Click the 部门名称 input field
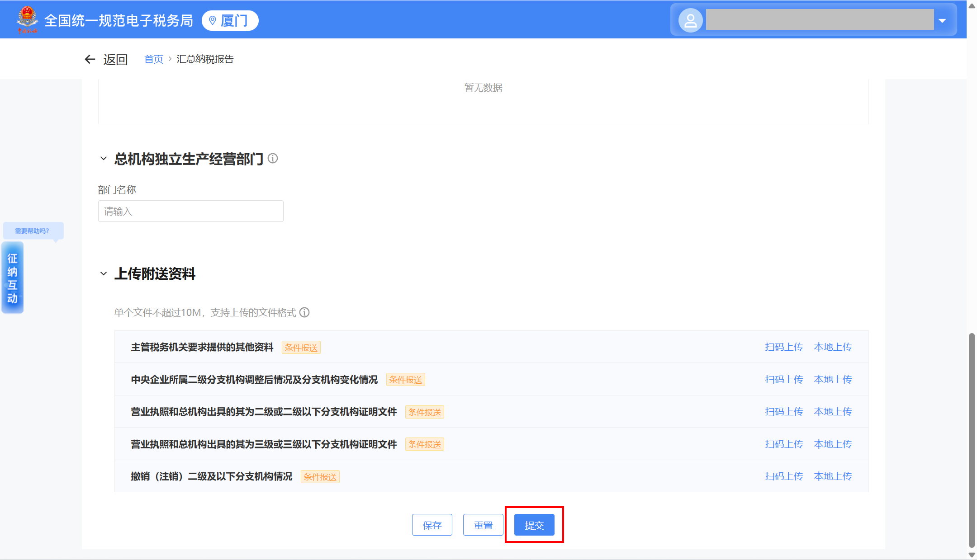The width and height of the screenshot is (977, 560). pos(190,211)
